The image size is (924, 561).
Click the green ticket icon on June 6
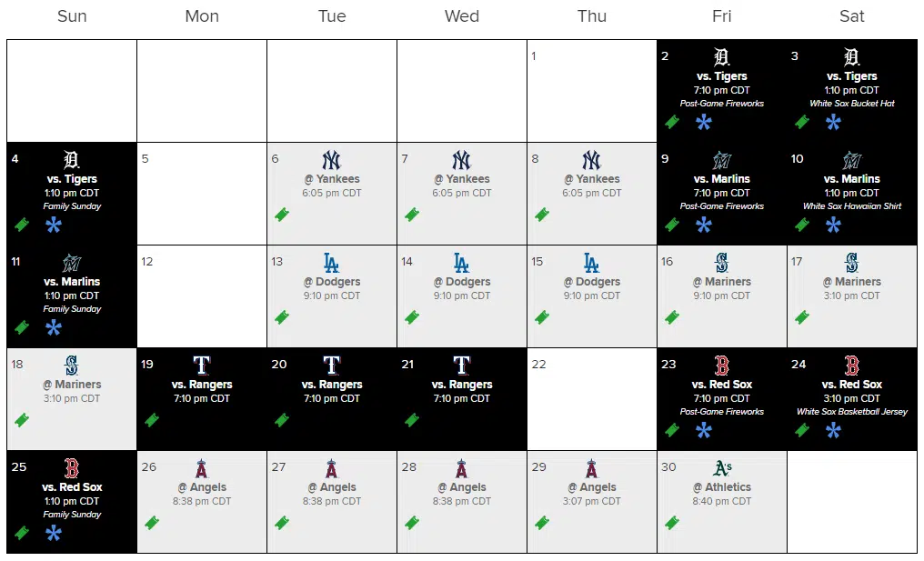(x=282, y=215)
